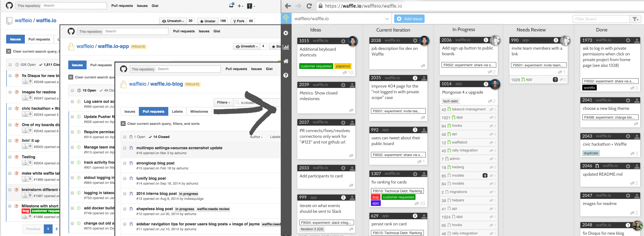Check the strongloop blog post row
This screenshot has width=644, height=236.
pyautogui.click(x=125, y=163)
